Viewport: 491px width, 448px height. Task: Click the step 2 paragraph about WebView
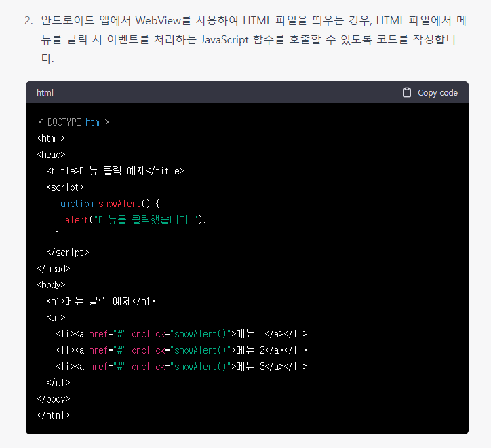(x=254, y=39)
